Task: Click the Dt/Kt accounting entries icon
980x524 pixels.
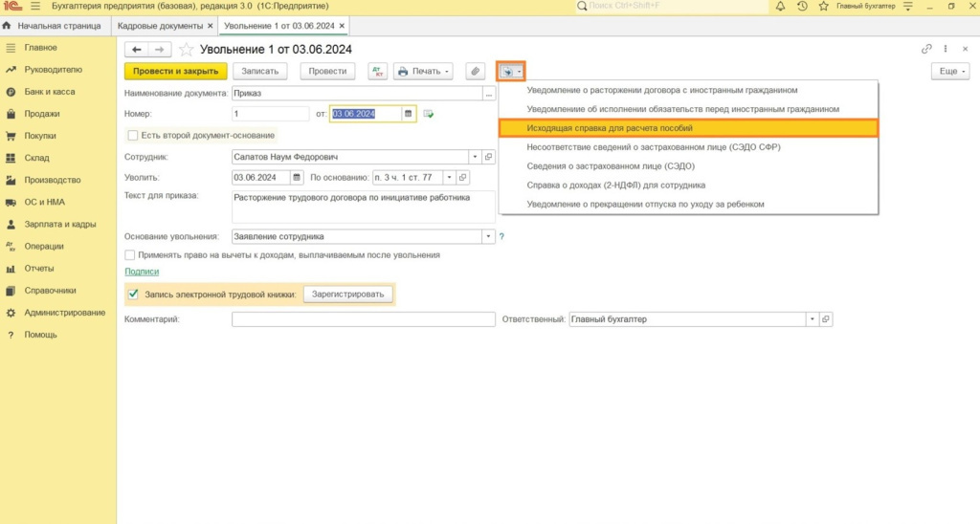Action: pos(377,72)
